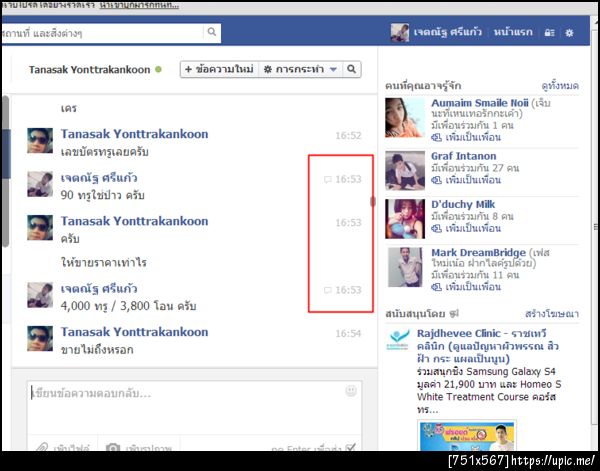The width and height of the screenshot is (600, 471).
Task: Click the add friend icon under Aumaim Smaile Noii
Action: (x=437, y=137)
